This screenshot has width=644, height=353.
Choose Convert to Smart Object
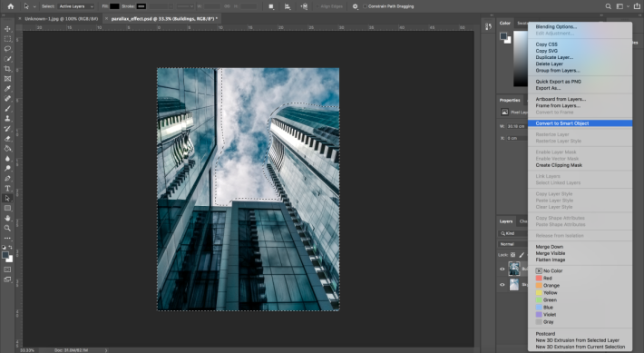[x=580, y=123]
